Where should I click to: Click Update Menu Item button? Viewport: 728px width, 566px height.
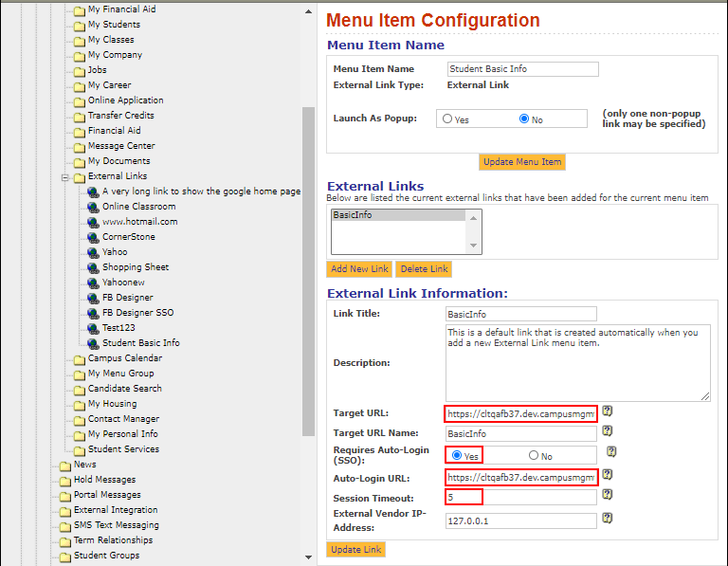pos(522,162)
